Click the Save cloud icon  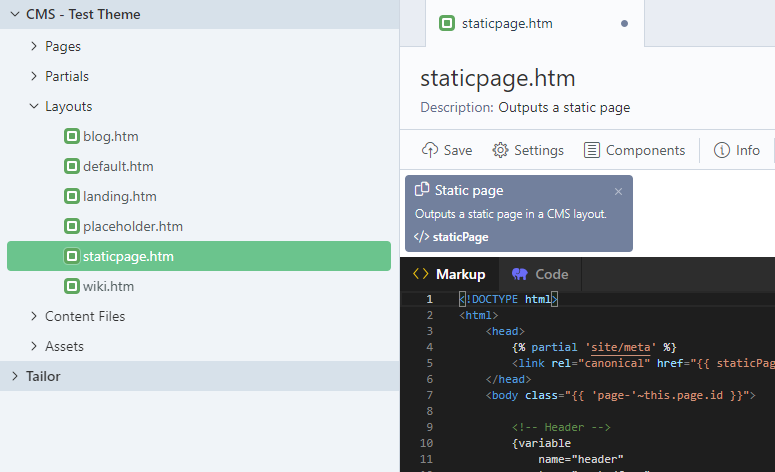[430, 150]
